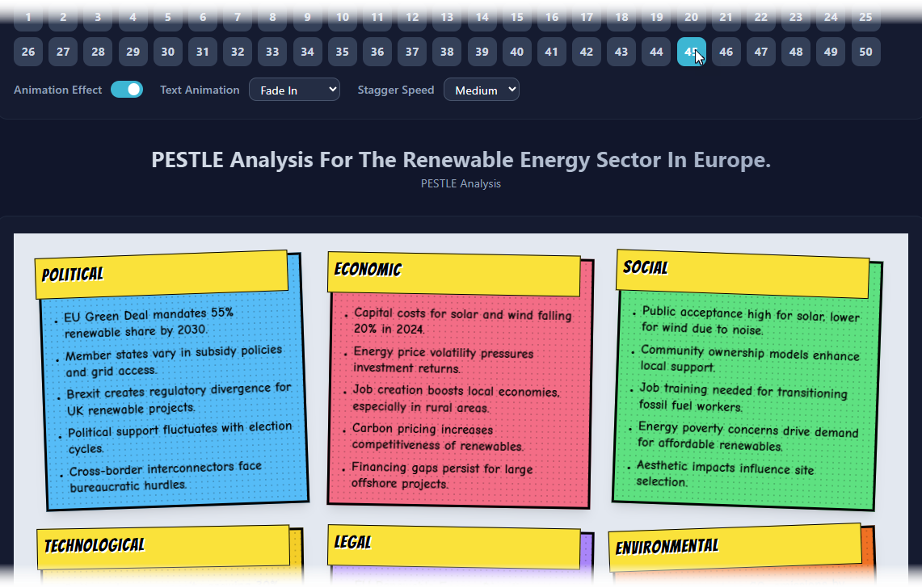
Task: Change Fade In animation selection
Action: coord(294,89)
